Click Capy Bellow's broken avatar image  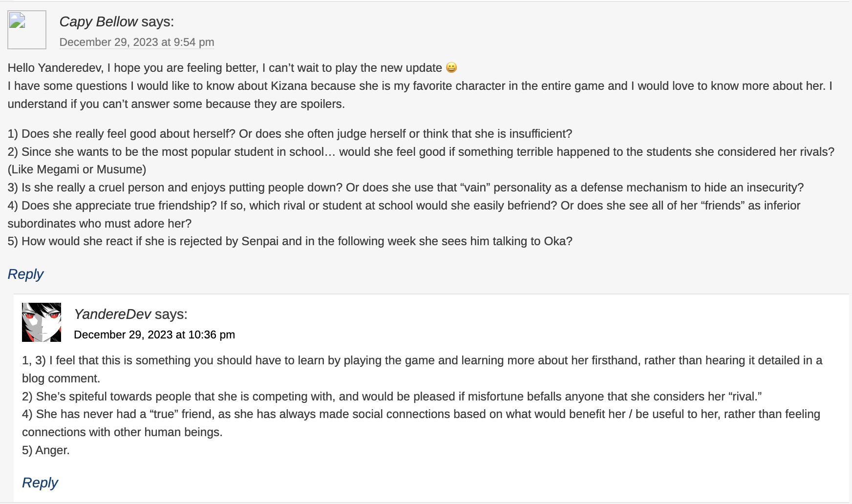[27, 30]
